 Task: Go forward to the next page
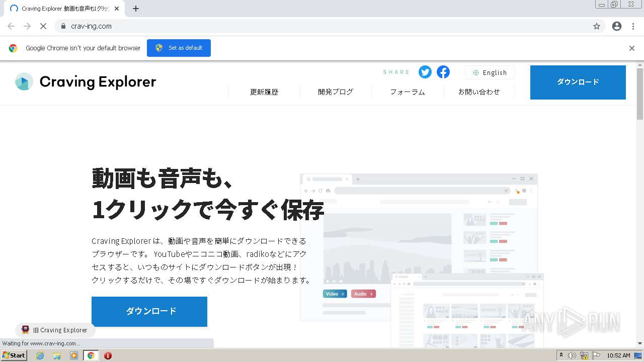27,26
